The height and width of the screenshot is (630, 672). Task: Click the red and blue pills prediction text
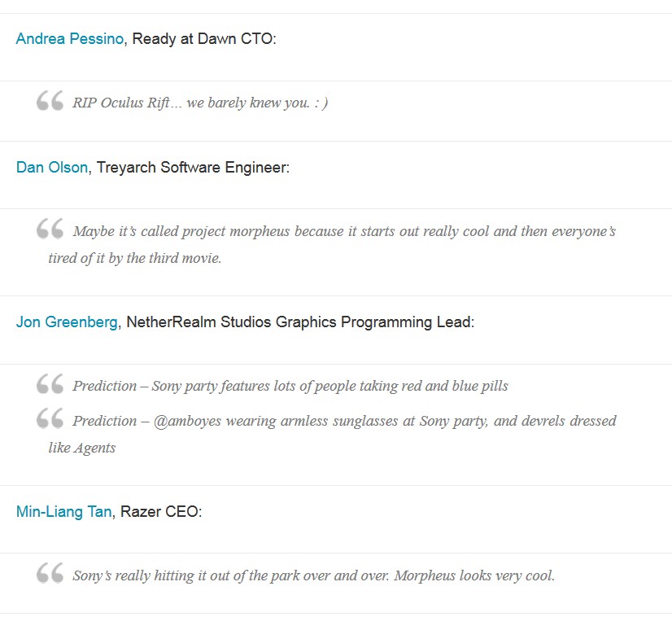[x=290, y=386]
